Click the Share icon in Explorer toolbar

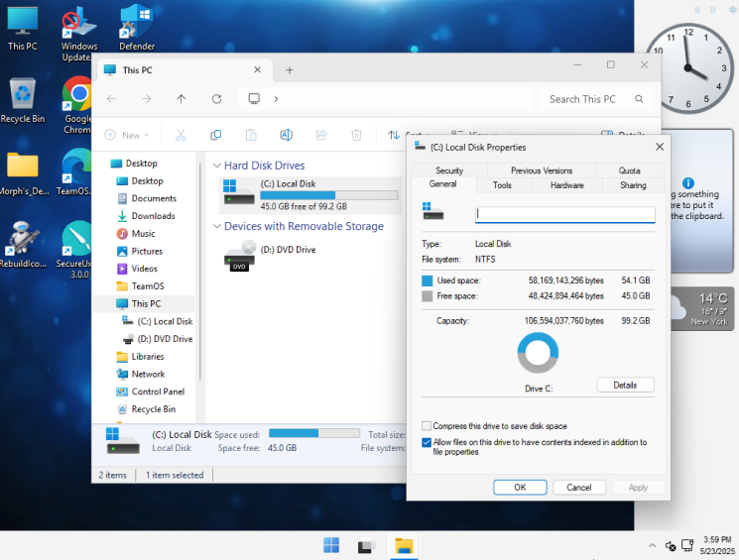pyautogui.click(x=321, y=135)
